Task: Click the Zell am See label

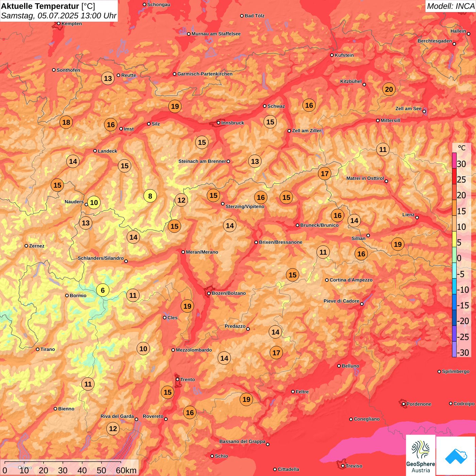Action: (x=408, y=108)
